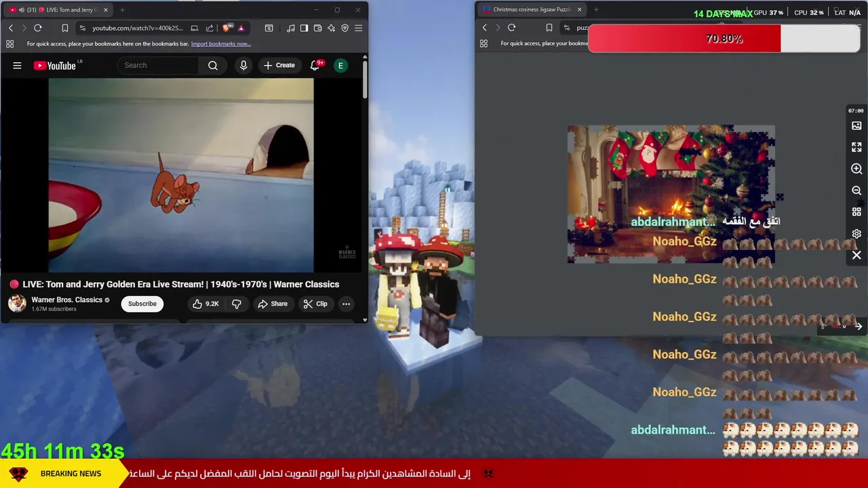Viewport: 868px width, 488px height.
Task: Open more actions three-dot menu
Action: click(346, 304)
